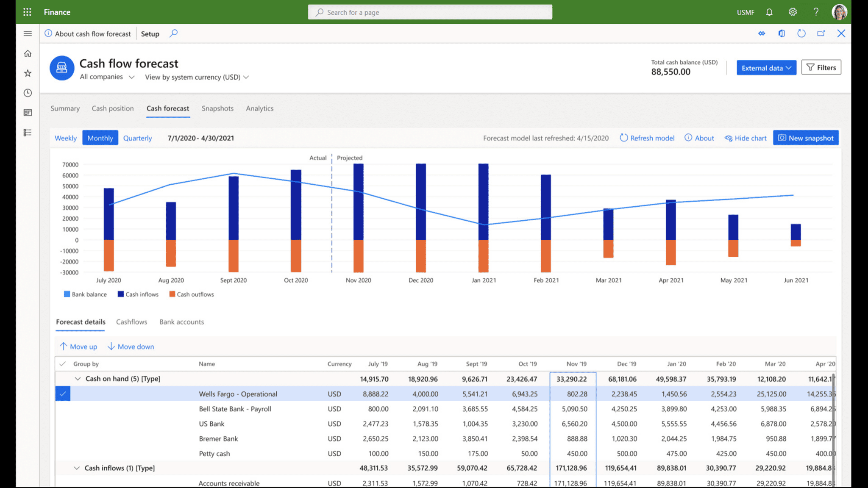Click the Office app icon in header
868x488 pixels.
[x=782, y=33]
